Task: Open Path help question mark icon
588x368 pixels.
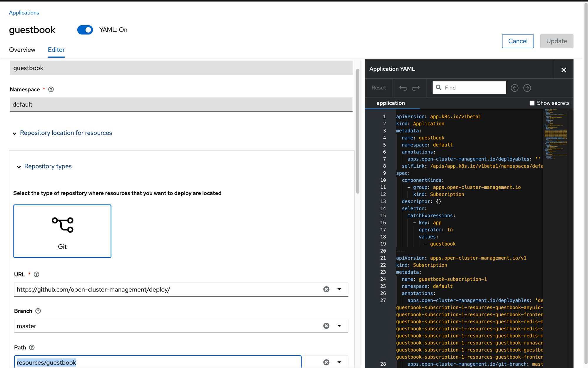Action: pos(32,347)
